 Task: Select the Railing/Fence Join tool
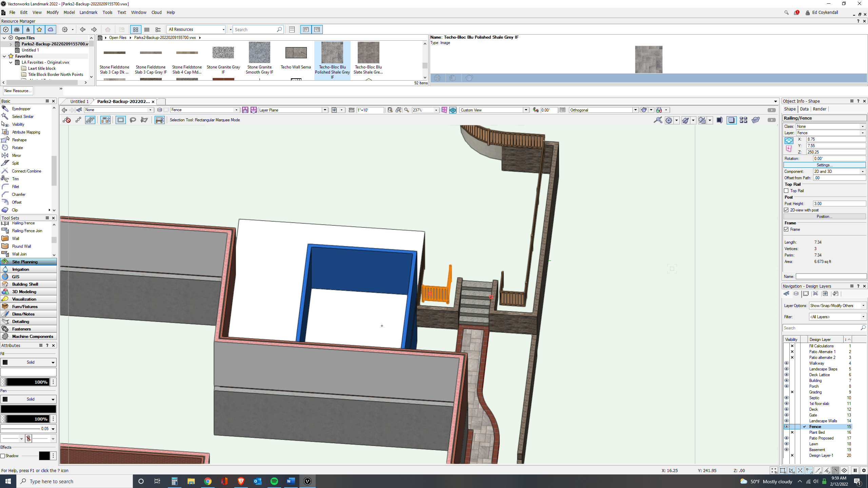click(x=27, y=231)
